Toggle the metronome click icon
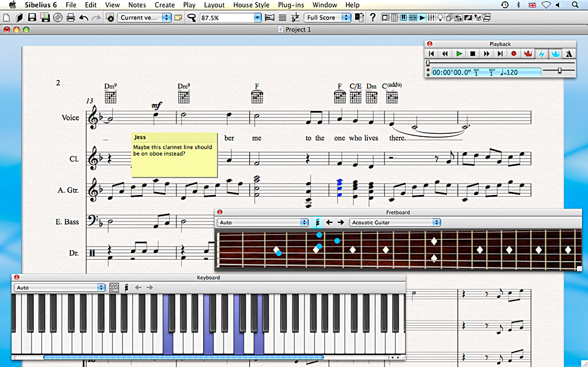The width and height of the screenshot is (588, 367). coord(569,54)
